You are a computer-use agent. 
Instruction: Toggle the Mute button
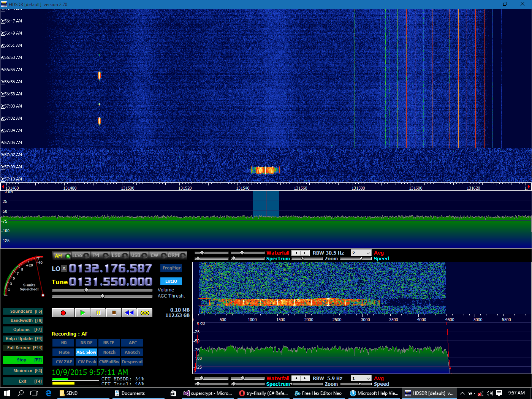pyautogui.click(x=63, y=352)
